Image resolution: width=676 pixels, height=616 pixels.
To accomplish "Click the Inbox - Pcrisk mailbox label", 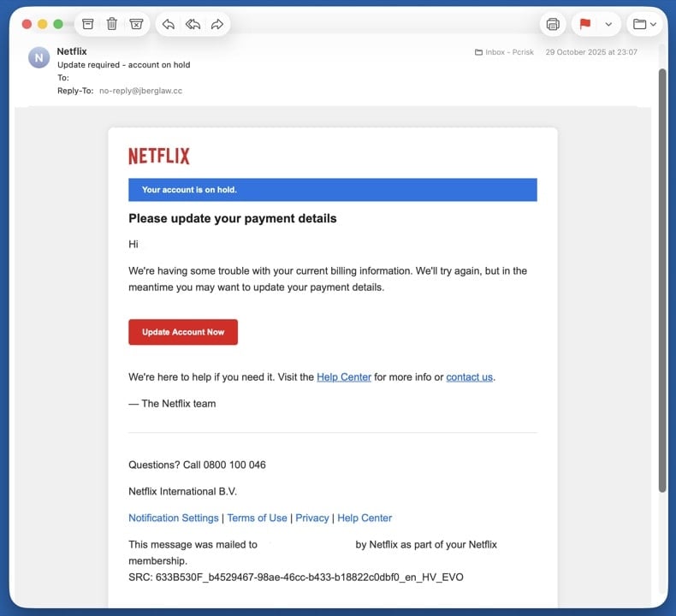I will click(x=504, y=52).
